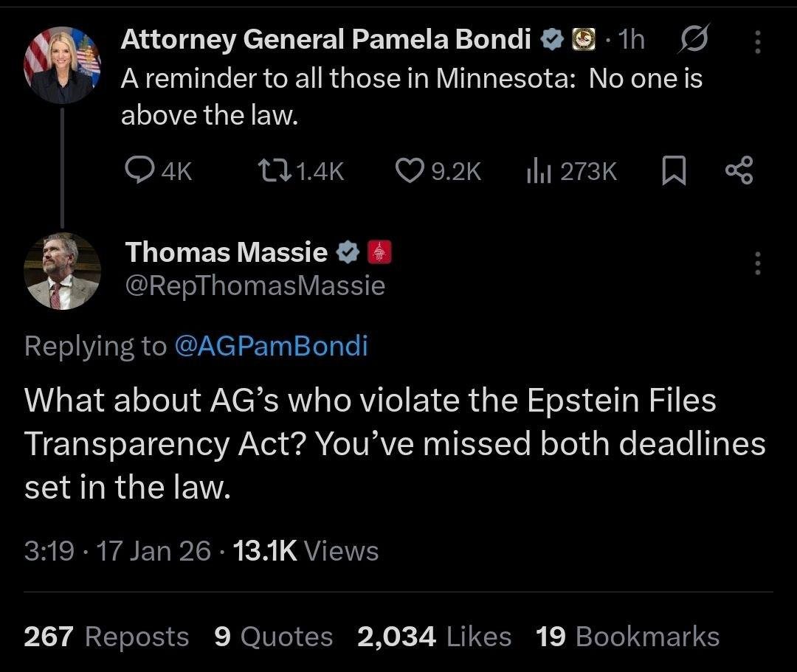
Task: Open the @RepThomasMassie handle
Action: coord(255,285)
